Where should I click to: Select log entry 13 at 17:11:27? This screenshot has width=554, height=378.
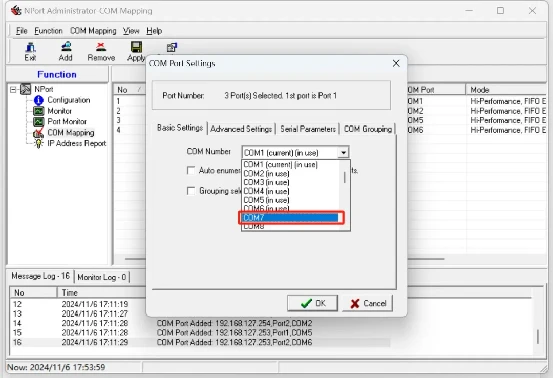tap(78, 314)
